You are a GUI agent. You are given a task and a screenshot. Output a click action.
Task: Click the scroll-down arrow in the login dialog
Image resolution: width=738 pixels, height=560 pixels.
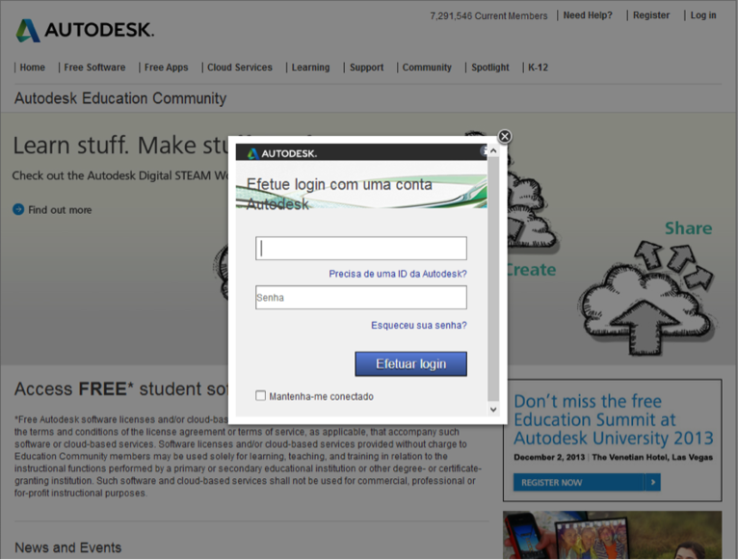point(493,410)
